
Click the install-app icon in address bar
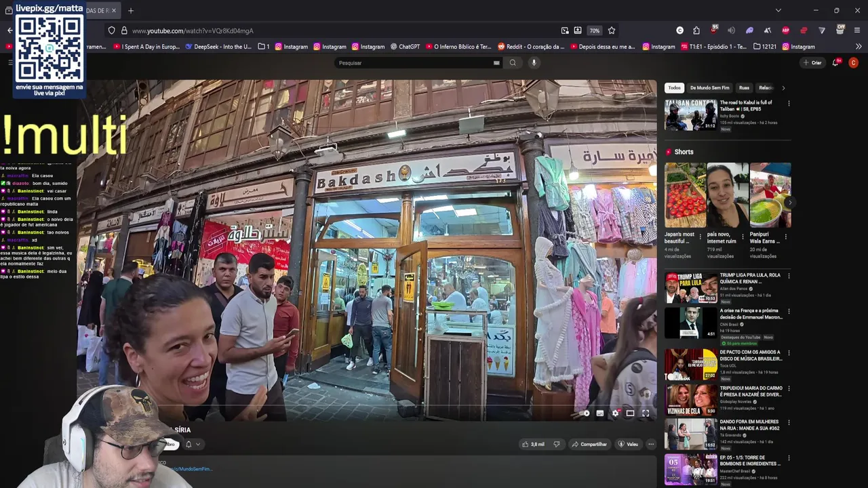tap(578, 30)
